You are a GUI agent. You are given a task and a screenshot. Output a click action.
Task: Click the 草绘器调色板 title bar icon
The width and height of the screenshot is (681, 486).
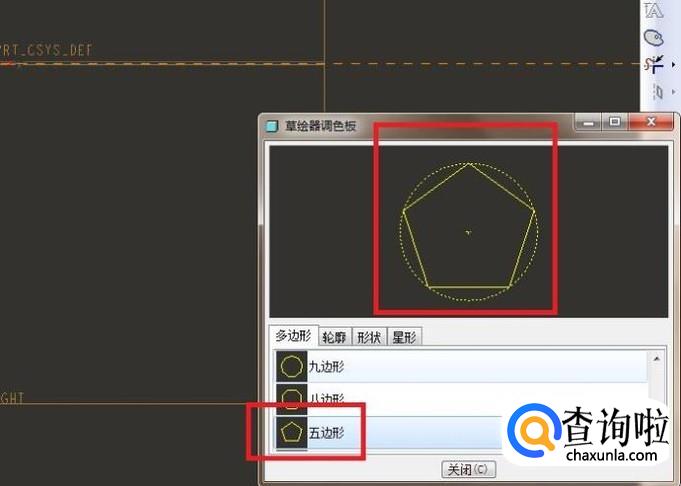(x=272, y=126)
